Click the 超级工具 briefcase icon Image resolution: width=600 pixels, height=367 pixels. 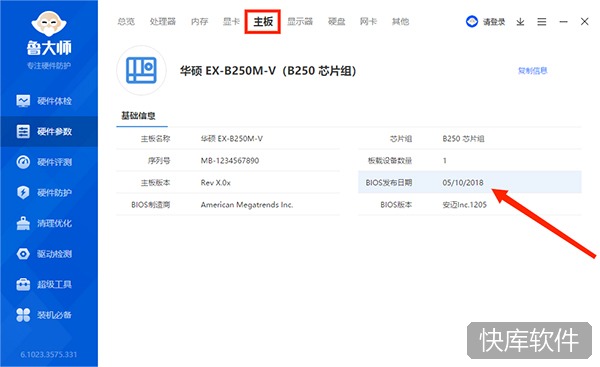[23, 284]
